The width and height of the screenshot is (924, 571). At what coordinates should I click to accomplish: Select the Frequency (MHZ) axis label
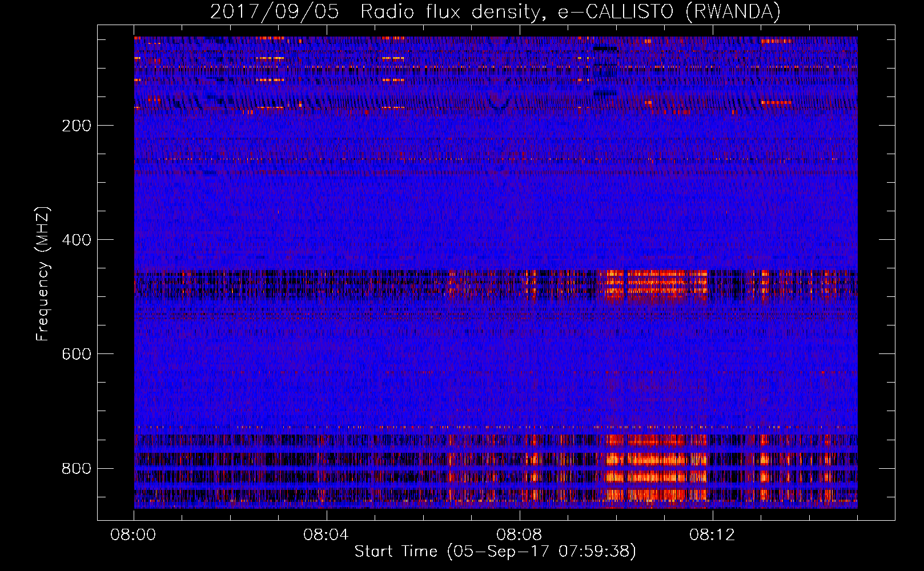click(43, 274)
